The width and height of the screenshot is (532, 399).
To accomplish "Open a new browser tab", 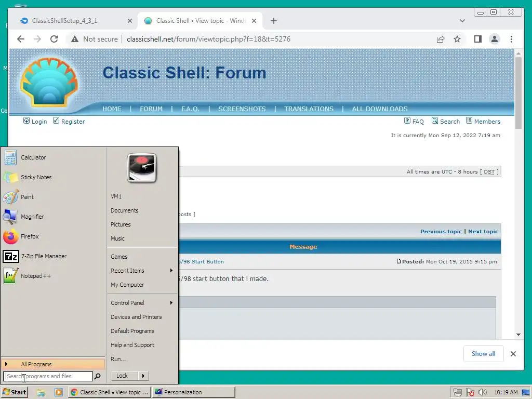I will point(274,21).
